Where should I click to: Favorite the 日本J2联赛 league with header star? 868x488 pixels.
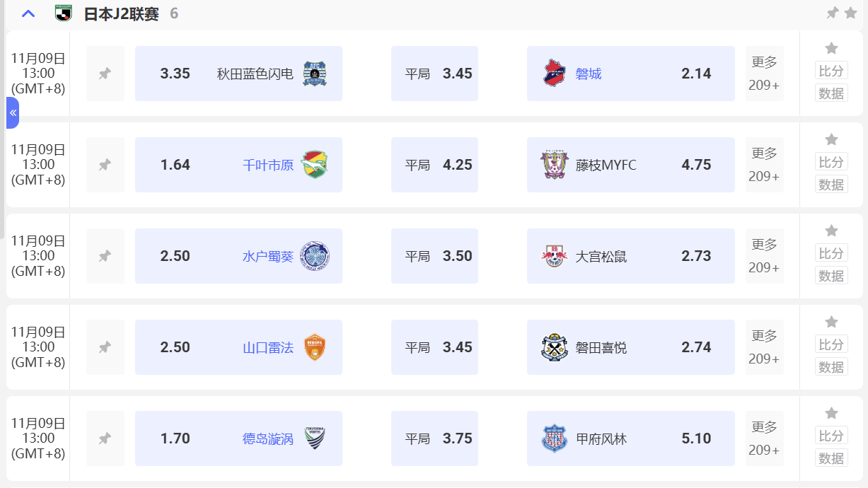point(850,13)
